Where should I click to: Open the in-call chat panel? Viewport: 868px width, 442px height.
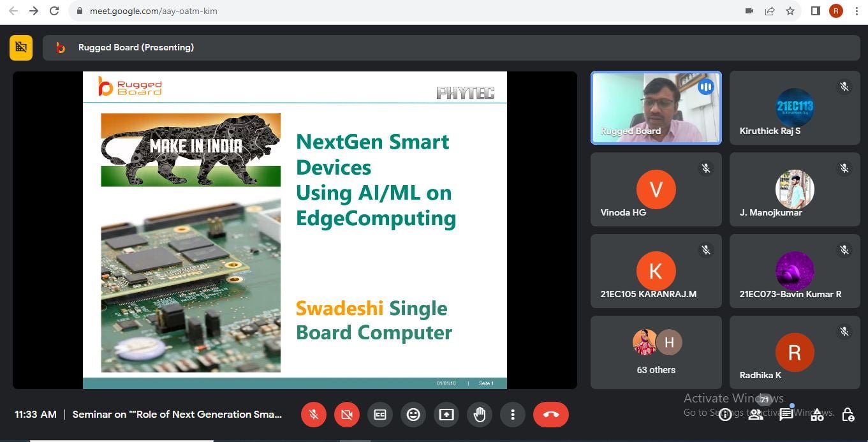tap(786, 415)
